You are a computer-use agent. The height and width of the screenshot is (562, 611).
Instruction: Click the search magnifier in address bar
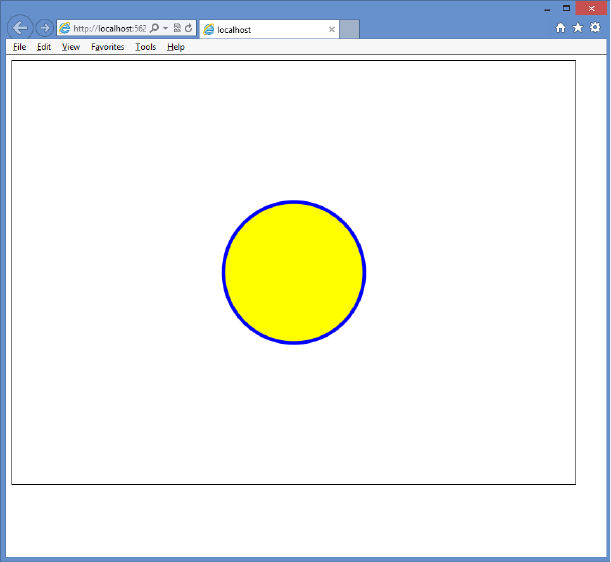[154, 28]
